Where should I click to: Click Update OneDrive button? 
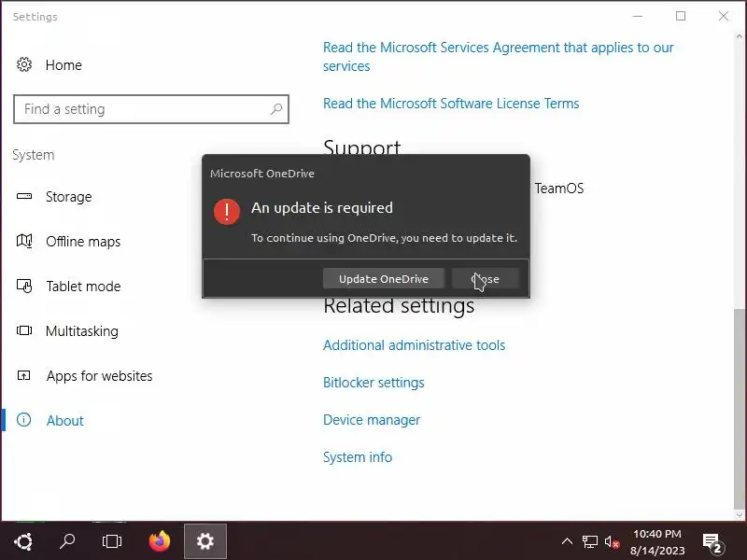pyautogui.click(x=384, y=278)
